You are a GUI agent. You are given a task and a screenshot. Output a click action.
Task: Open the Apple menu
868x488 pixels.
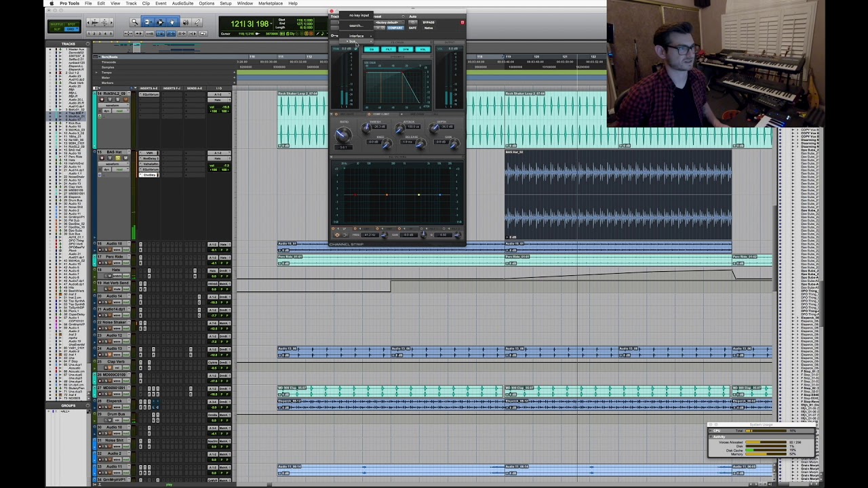point(52,3)
